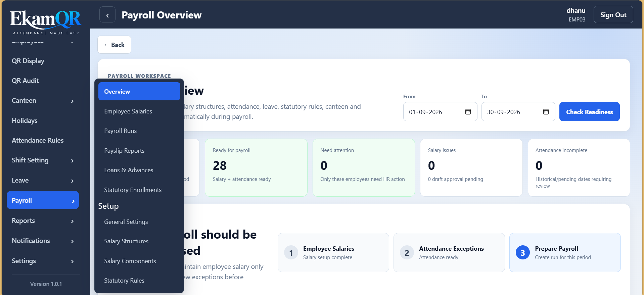This screenshot has width=644, height=295.
Task: Expand the Reports submenu arrow
Action: pyautogui.click(x=72, y=221)
